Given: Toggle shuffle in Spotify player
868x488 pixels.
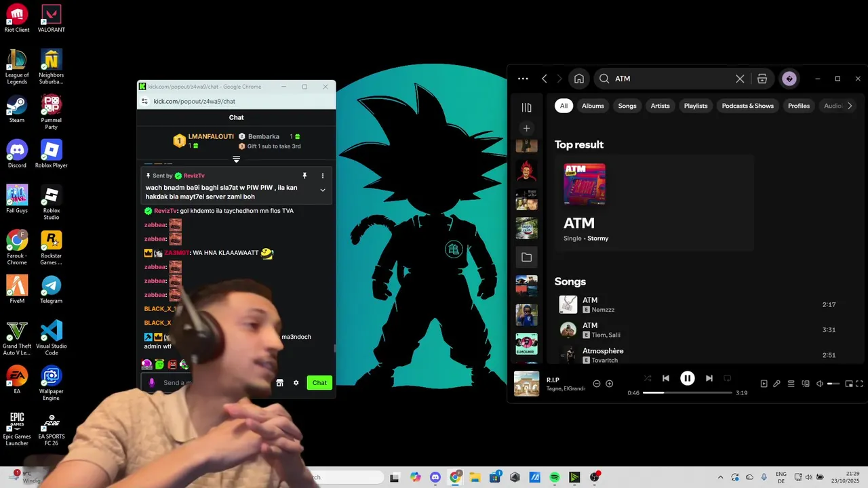Looking at the screenshot, I should tap(647, 378).
